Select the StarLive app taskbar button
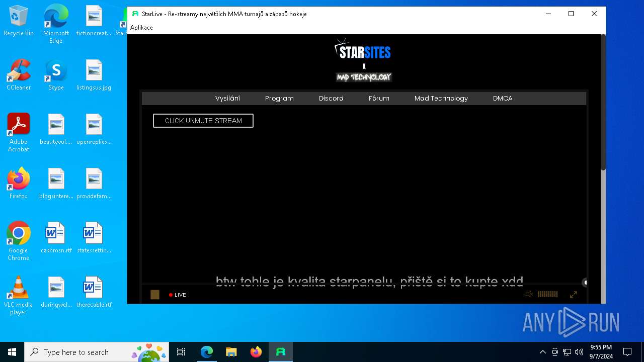 coord(281,352)
